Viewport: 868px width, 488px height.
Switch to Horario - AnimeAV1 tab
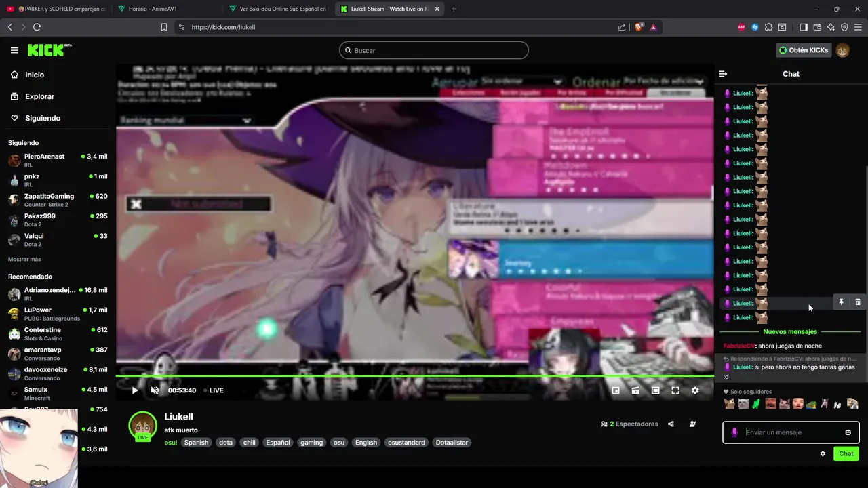(x=167, y=9)
